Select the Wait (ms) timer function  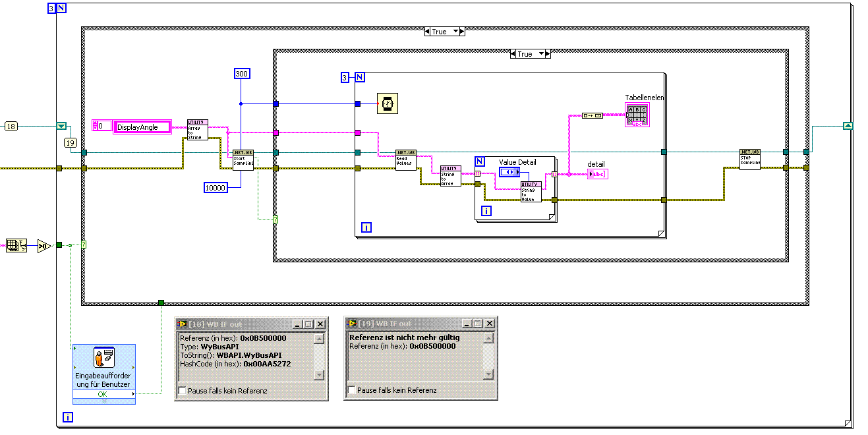(x=387, y=103)
